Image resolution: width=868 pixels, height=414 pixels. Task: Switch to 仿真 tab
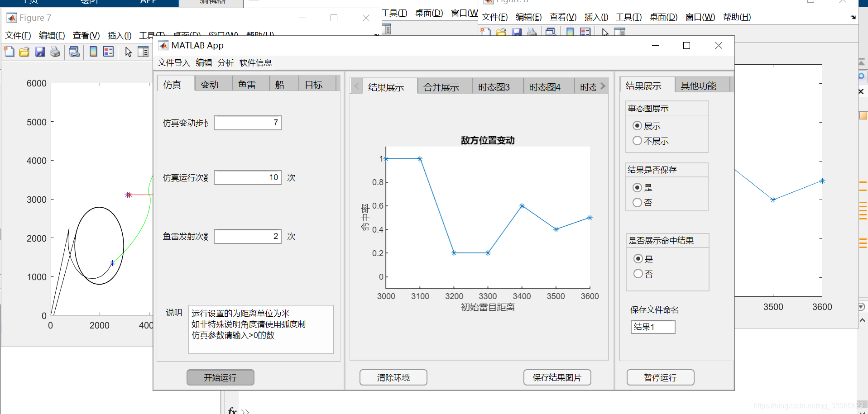[x=176, y=84]
